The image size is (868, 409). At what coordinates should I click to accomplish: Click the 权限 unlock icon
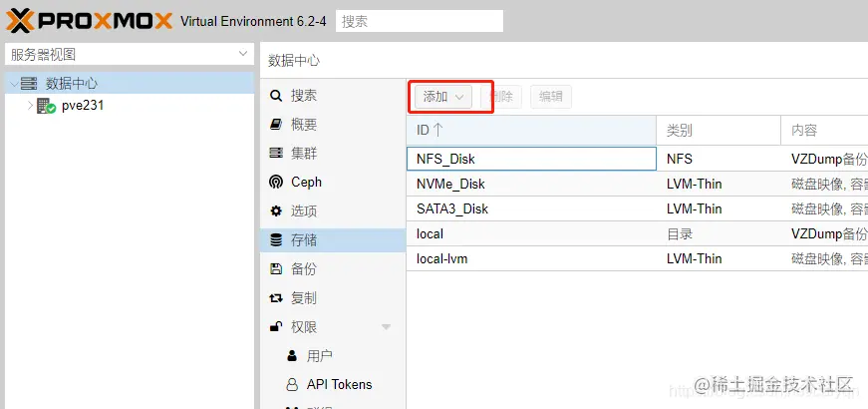pyautogui.click(x=276, y=327)
